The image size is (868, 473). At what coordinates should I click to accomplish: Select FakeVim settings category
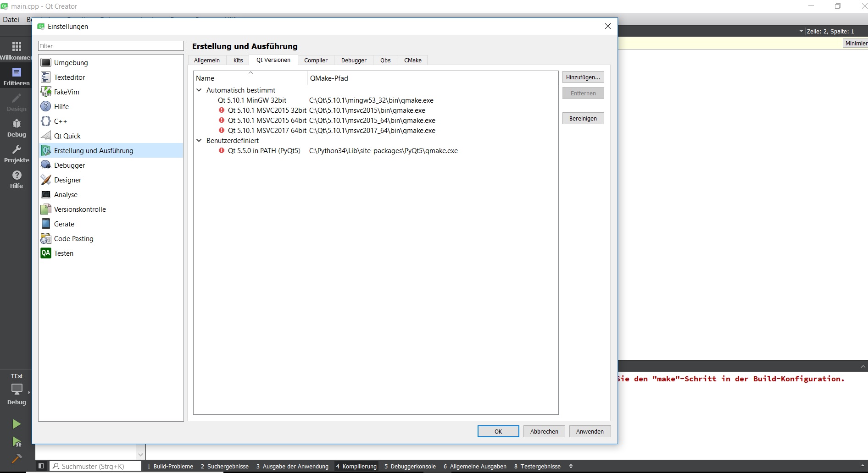pyautogui.click(x=67, y=92)
